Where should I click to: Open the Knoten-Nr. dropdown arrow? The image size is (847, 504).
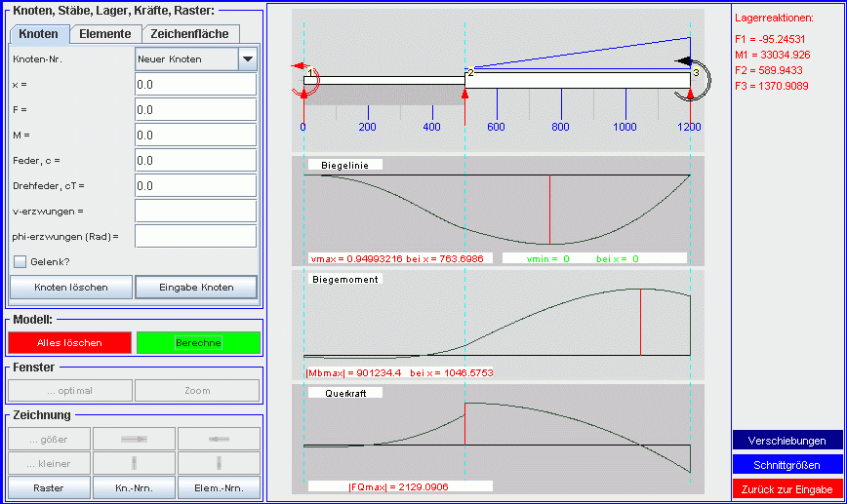[x=247, y=59]
